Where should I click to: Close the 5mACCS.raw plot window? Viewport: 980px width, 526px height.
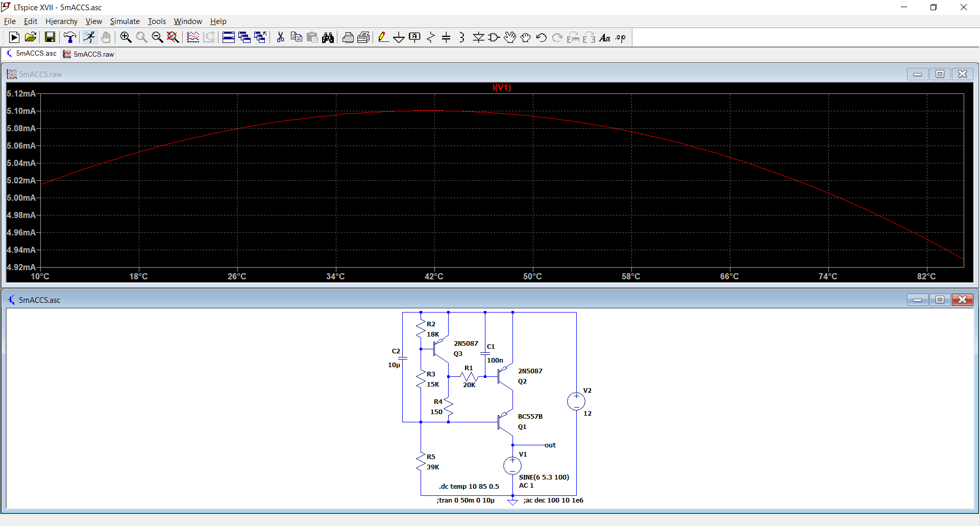[962, 74]
